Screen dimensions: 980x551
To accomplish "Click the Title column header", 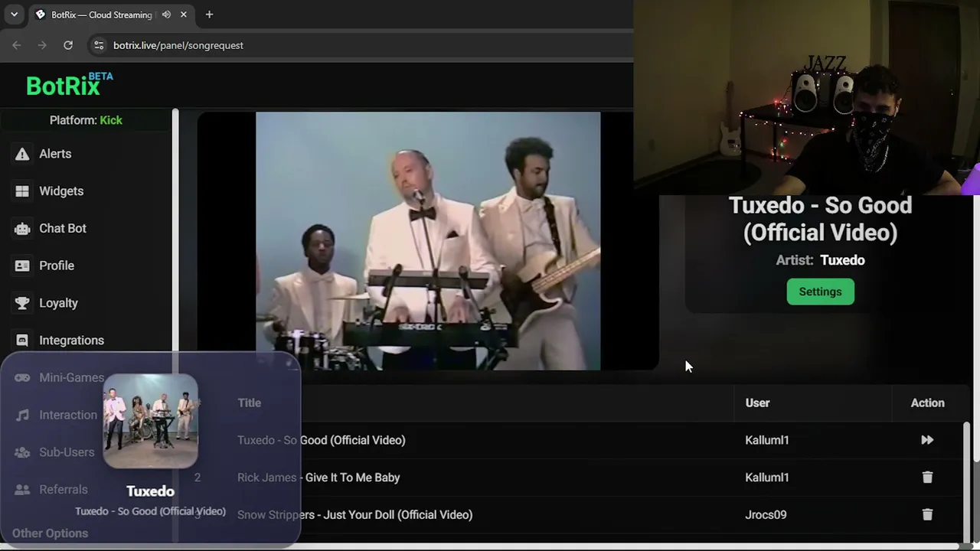I will pos(249,403).
